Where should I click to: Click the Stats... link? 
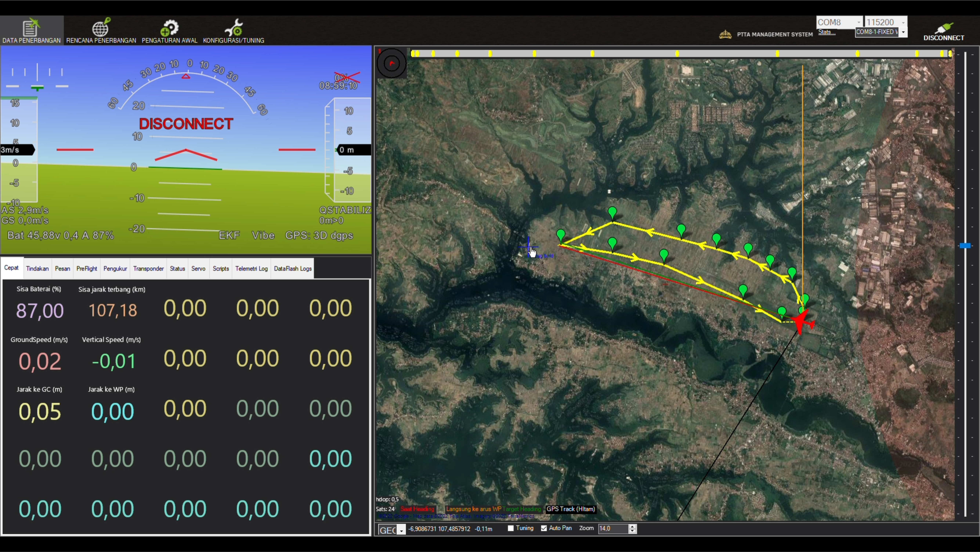pyautogui.click(x=827, y=32)
